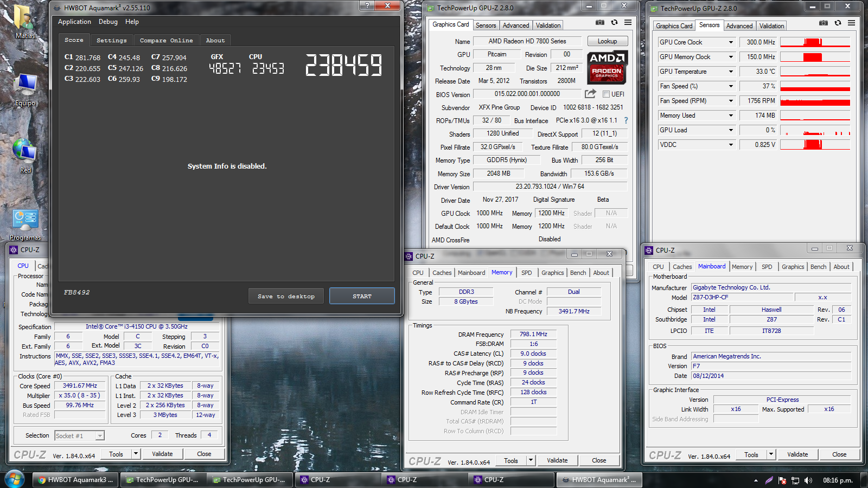Click Close in CPU-Z Mainboard window
This screenshot has height=488, width=868.
coord(839,454)
